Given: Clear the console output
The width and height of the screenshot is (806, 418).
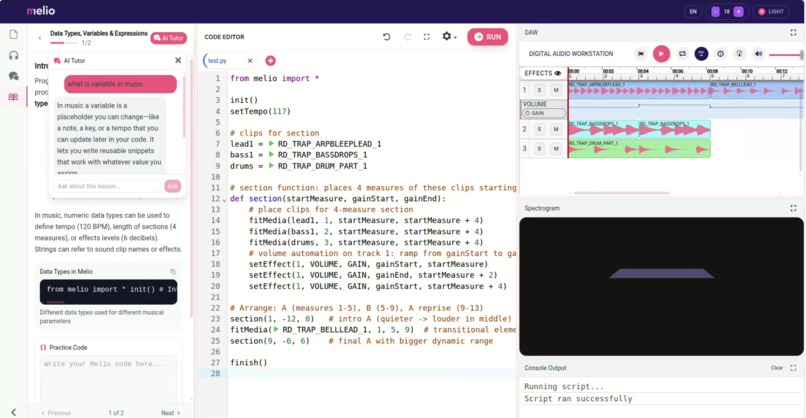Looking at the screenshot, I should [777, 368].
